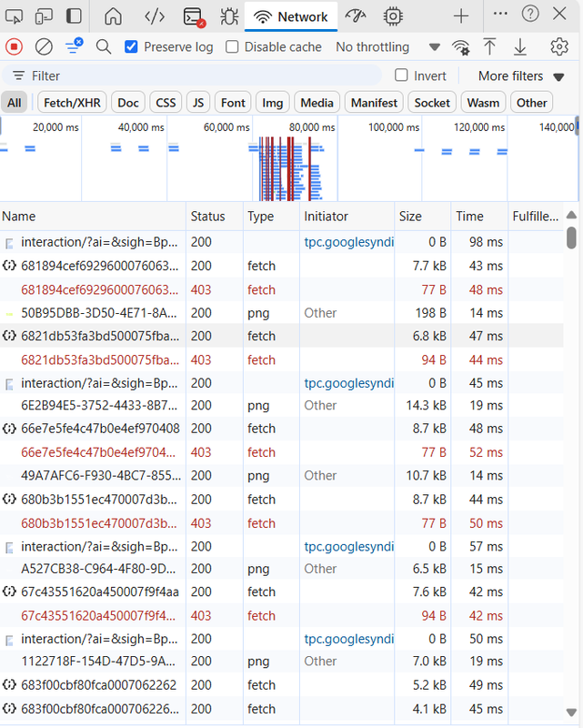583x728 pixels.
Task: Toggle the sidebar dock panel icon
Action: tap(74, 16)
